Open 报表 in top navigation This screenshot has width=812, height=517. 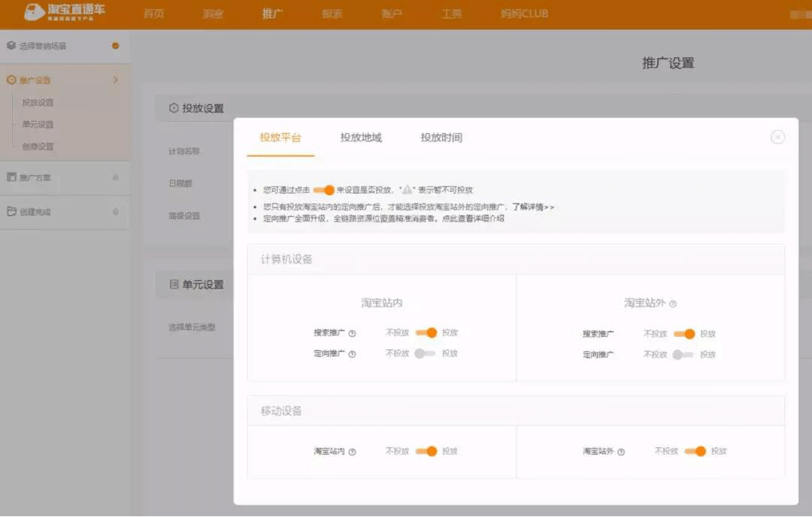tap(332, 14)
